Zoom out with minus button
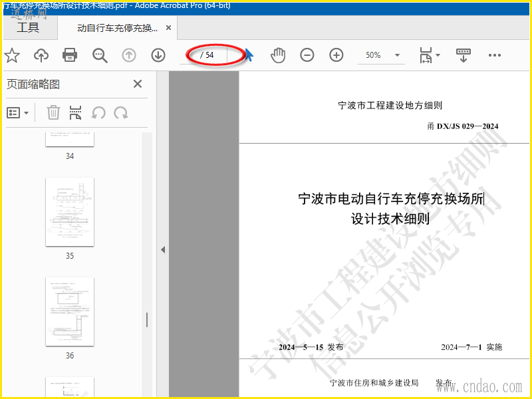Screen dimensions: 532x399 [307, 55]
